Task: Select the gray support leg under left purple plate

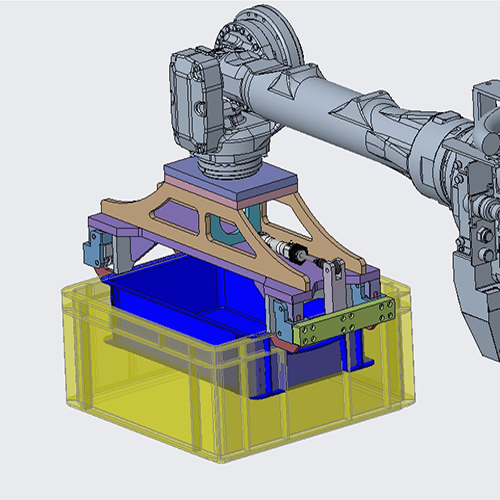Action: (123, 253)
